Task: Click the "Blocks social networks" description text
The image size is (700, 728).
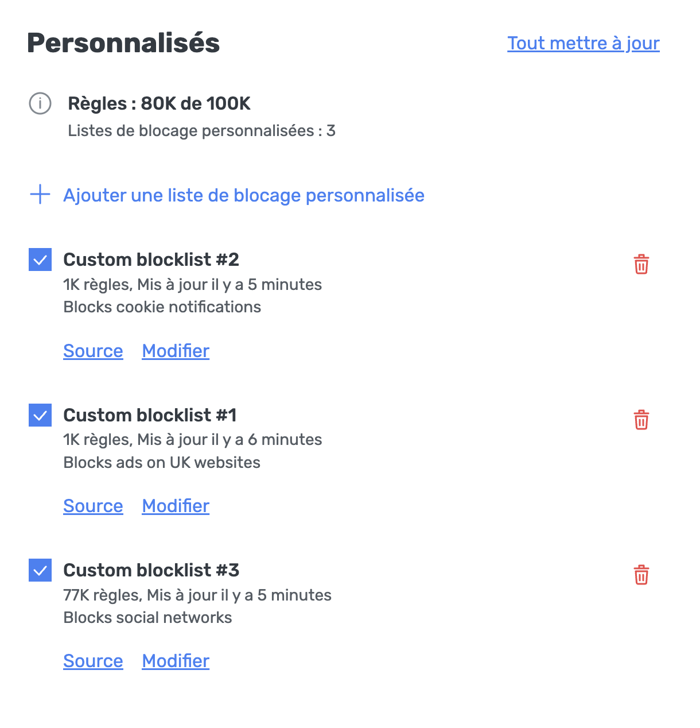Action: coord(147,617)
